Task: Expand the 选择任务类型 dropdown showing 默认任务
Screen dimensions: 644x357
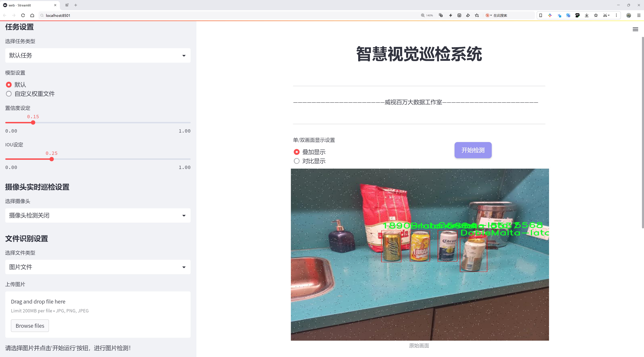Action: tap(98, 55)
